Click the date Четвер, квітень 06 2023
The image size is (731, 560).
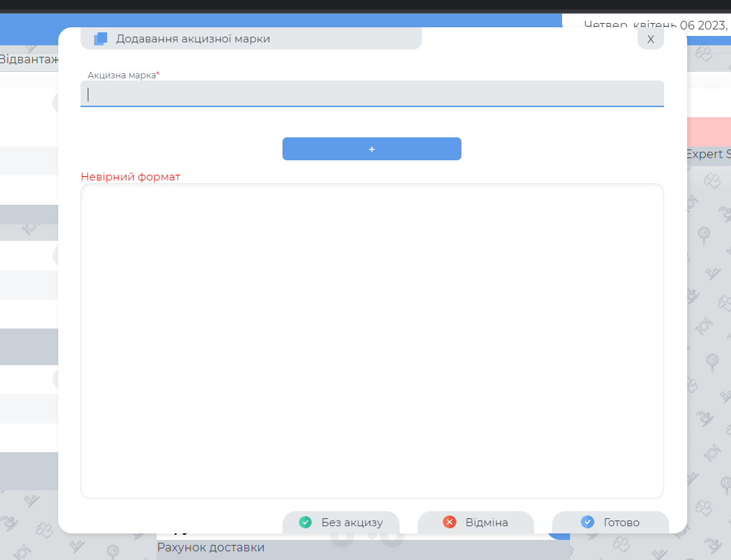pyautogui.click(x=656, y=24)
